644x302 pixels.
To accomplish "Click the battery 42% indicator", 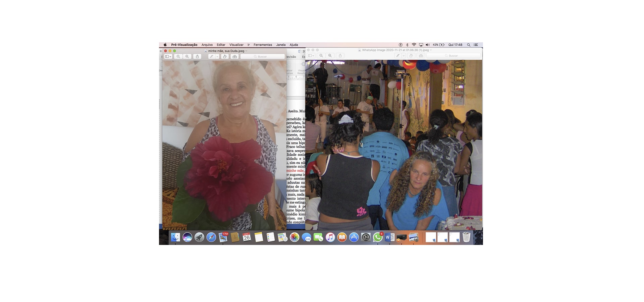I will coord(438,45).
